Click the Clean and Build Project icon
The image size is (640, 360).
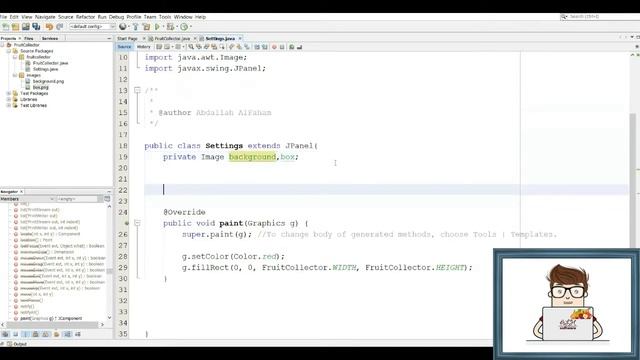(146, 27)
